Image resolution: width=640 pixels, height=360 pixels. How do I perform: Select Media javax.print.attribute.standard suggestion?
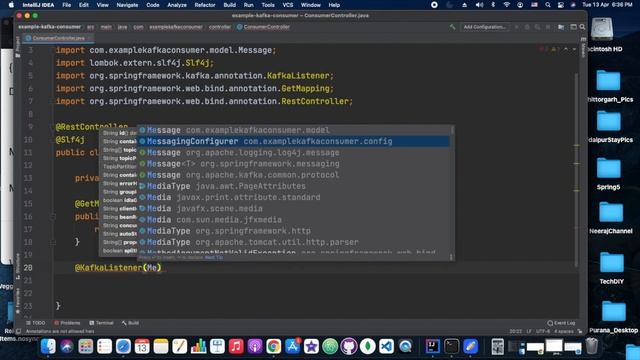coord(294,197)
